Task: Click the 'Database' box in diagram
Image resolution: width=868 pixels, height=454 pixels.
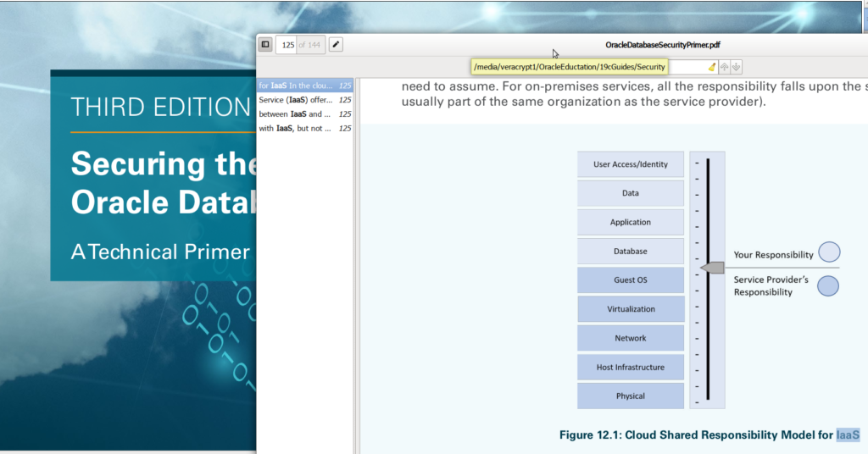Action: [x=631, y=251]
